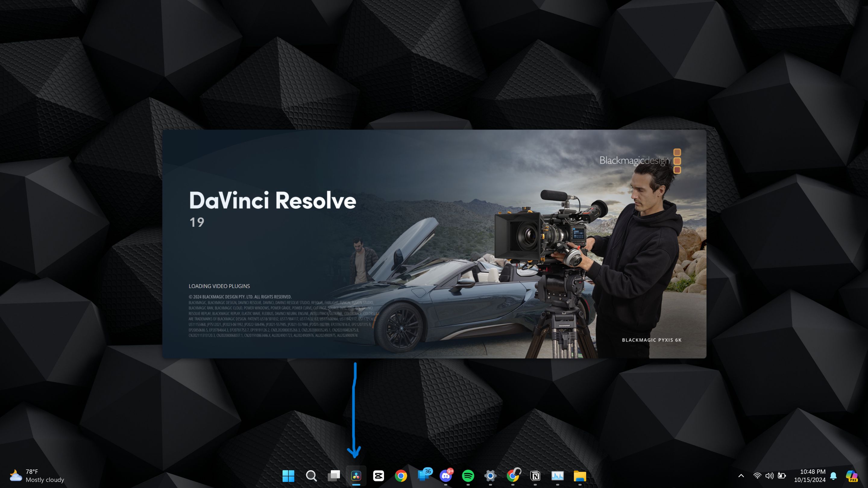Screen dimensions: 868x488
Task: Open the performance graph monitor app icon
Action: click(x=557, y=476)
